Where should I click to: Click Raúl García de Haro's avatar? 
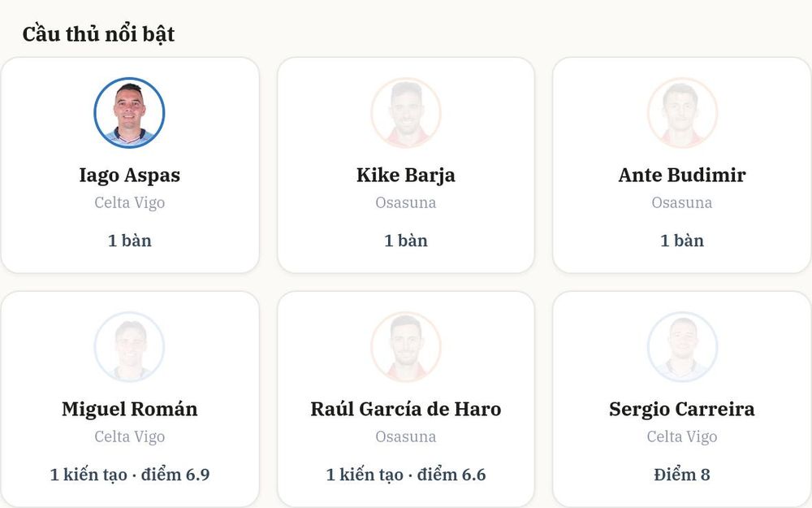pos(406,347)
